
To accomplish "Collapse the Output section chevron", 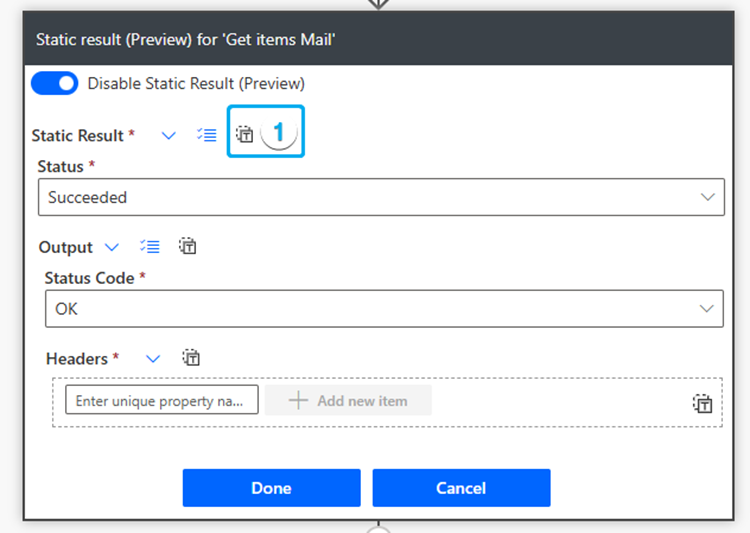I will 111,247.
